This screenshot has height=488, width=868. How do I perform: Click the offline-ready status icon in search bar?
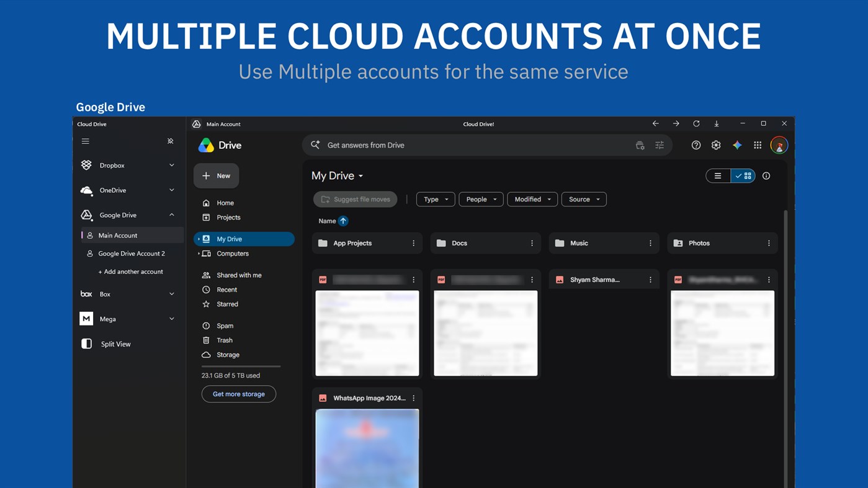(640, 145)
